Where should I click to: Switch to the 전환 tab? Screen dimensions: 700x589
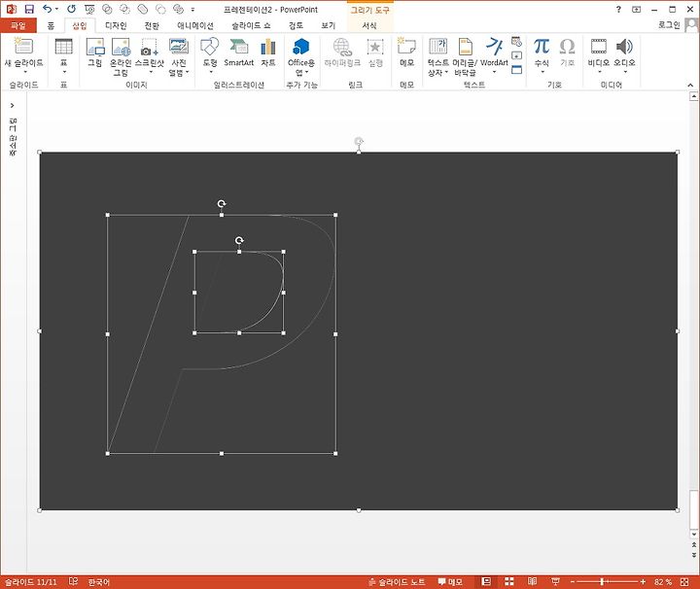pos(152,26)
